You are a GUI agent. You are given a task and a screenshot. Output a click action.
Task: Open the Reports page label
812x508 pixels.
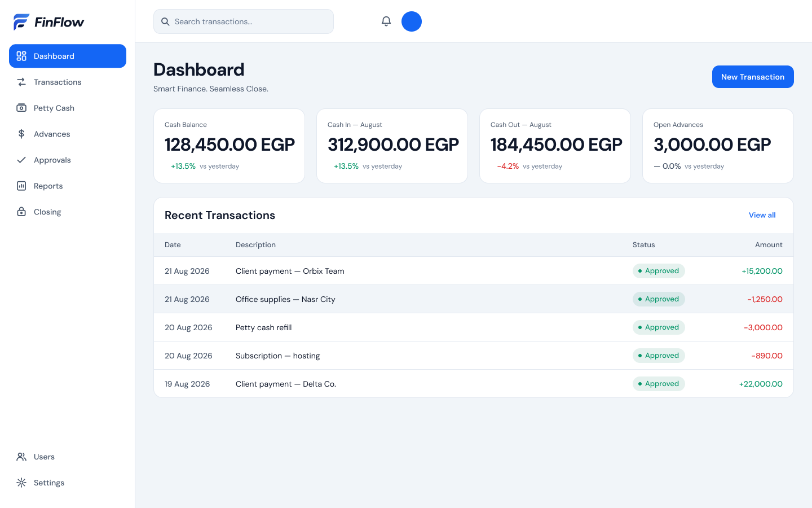[x=48, y=186]
